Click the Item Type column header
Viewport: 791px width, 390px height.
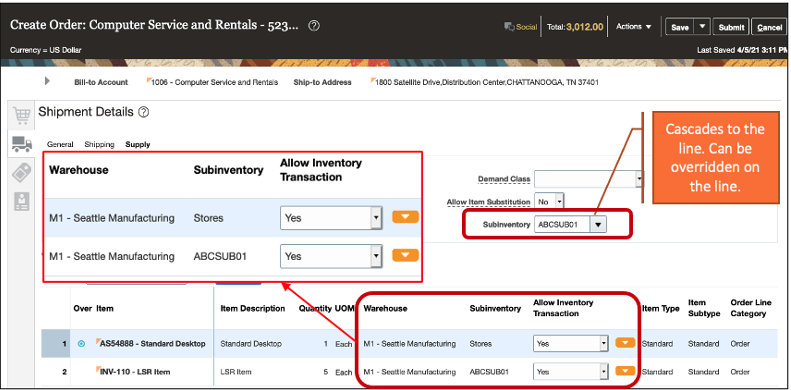tap(660, 308)
